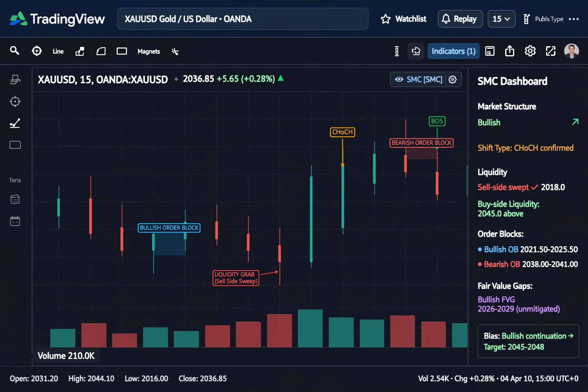Screen dimensions: 588x392
Task: Expand the three-dots more options menu
Action: (574, 19)
